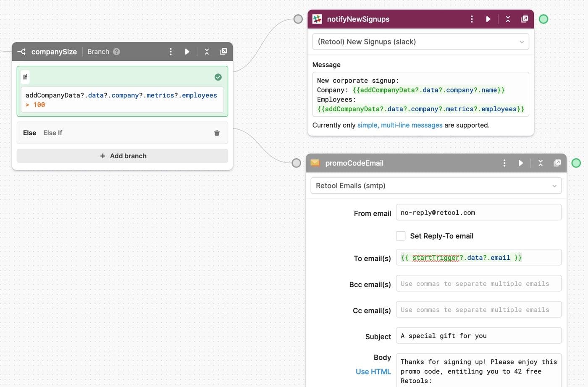Viewport: 588px width, 387px height.
Task: Click Use HTML for email body
Action: tap(373, 371)
